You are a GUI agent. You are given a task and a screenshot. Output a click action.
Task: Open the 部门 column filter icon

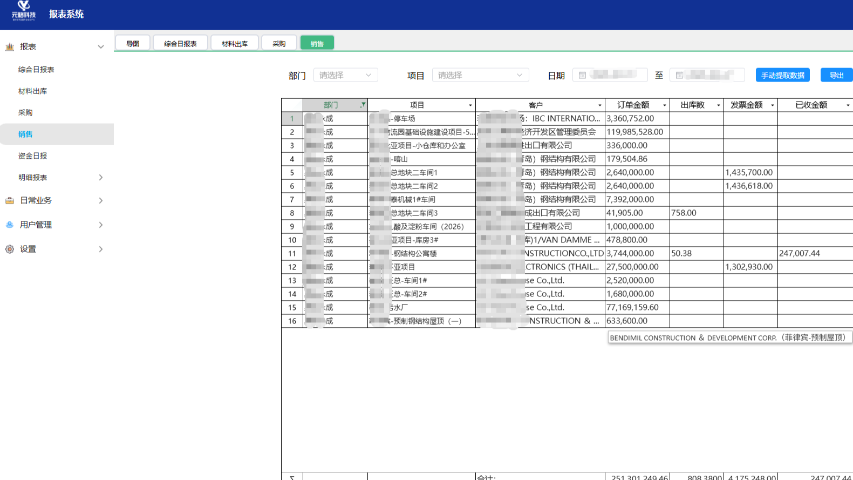coord(362,105)
